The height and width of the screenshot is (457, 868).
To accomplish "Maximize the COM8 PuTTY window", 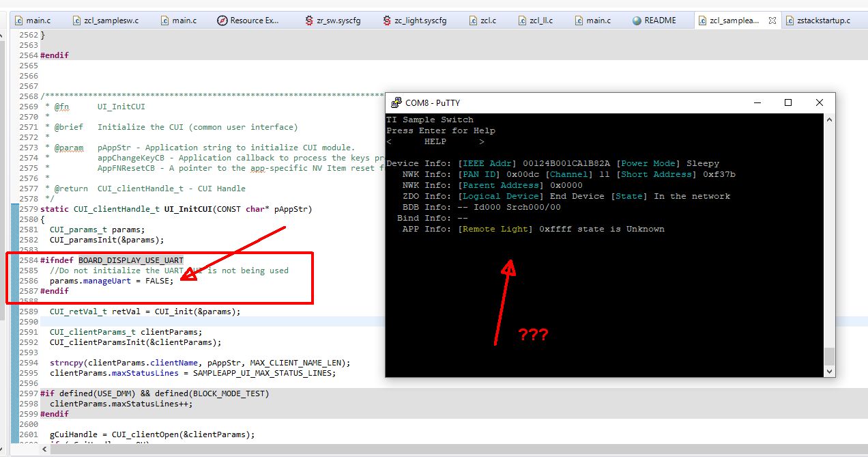I will click(x=788, y=102).
